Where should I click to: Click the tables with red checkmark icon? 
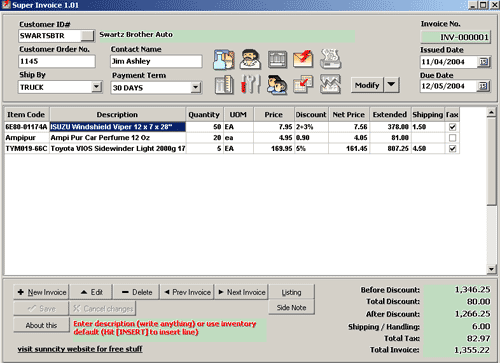pos(303,84)
